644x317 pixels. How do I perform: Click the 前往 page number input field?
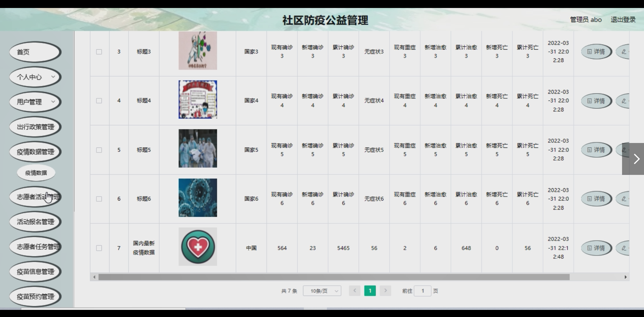tap(422, 291)
